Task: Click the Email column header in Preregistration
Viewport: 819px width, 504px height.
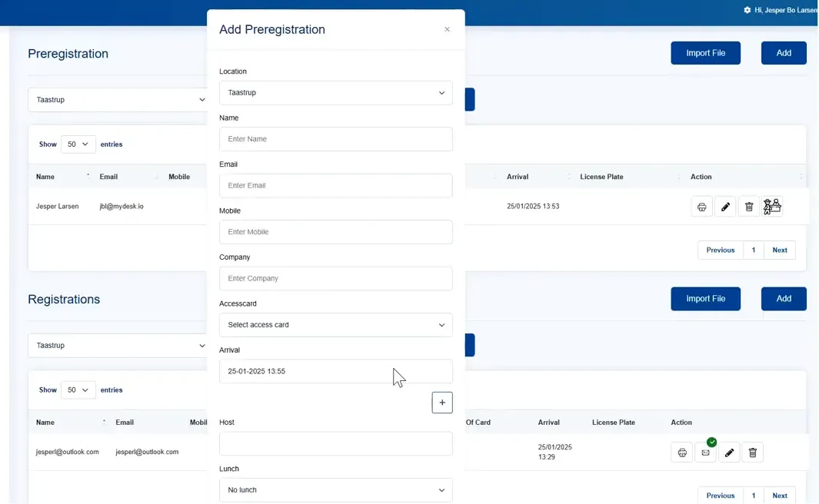Action: (108, 177)
